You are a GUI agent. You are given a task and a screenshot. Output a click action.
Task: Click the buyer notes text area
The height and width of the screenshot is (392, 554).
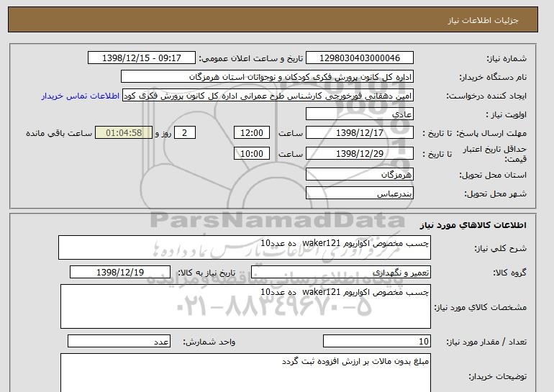click(x=245, y=373)
